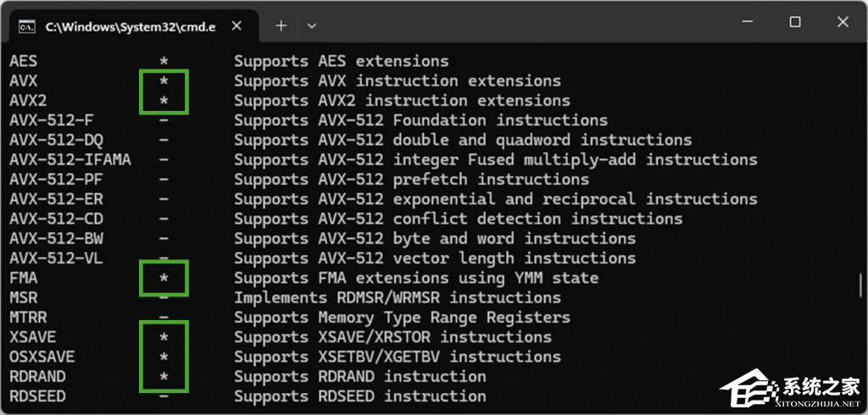Close the cmd.exe tab
This screenshot has height=415, width=868.
tap(238, 26)
